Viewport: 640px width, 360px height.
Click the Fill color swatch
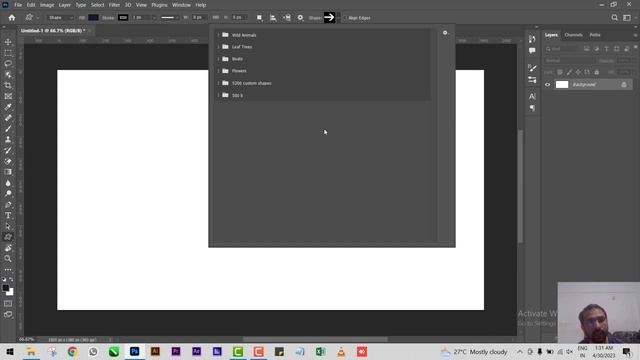[x=93, y=18]
